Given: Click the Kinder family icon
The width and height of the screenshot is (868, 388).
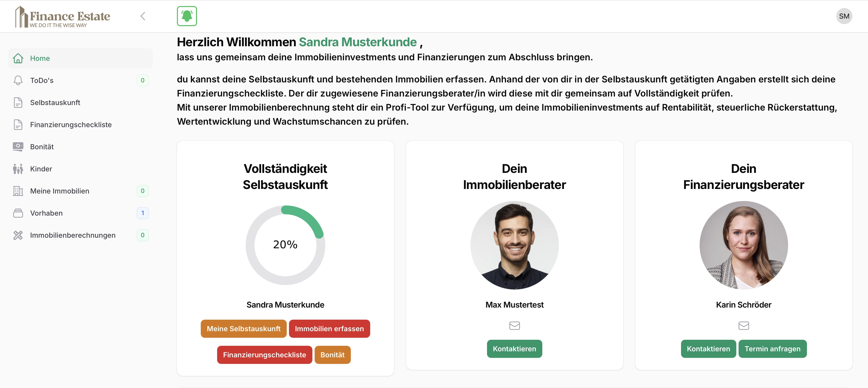Looking at the screenshot, I should click(18, 169).
